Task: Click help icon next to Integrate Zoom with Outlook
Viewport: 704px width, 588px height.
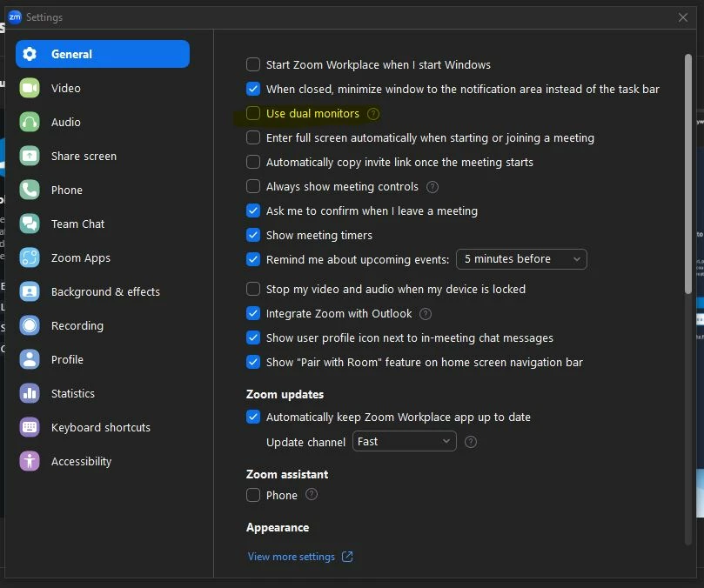Action: tap(426, 314)
